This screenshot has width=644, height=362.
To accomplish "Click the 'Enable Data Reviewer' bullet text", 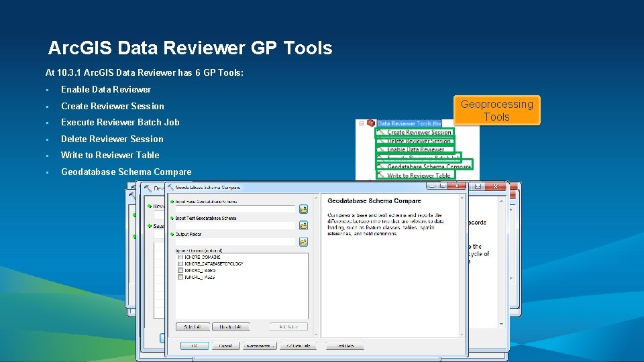I will [106, 89].
